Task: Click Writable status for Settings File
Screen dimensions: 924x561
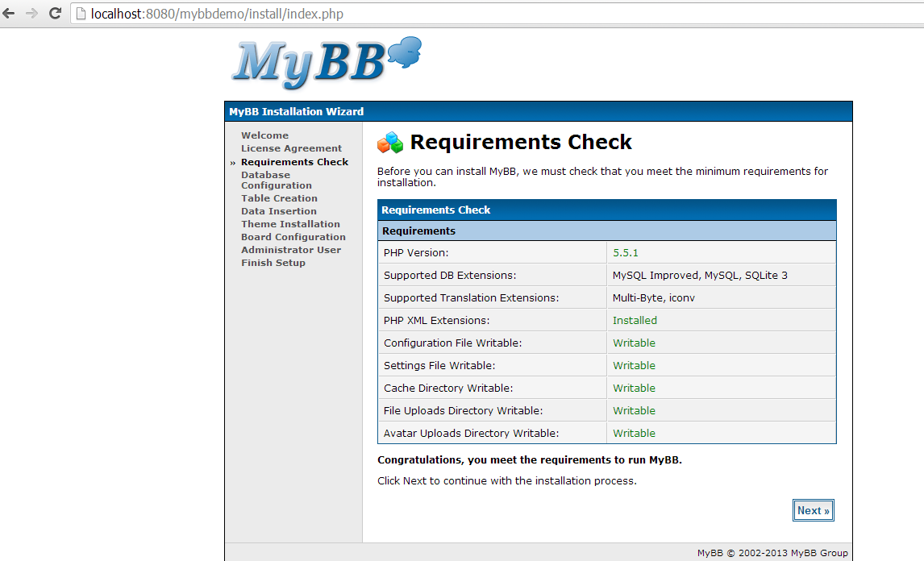Action: point(634,366)
